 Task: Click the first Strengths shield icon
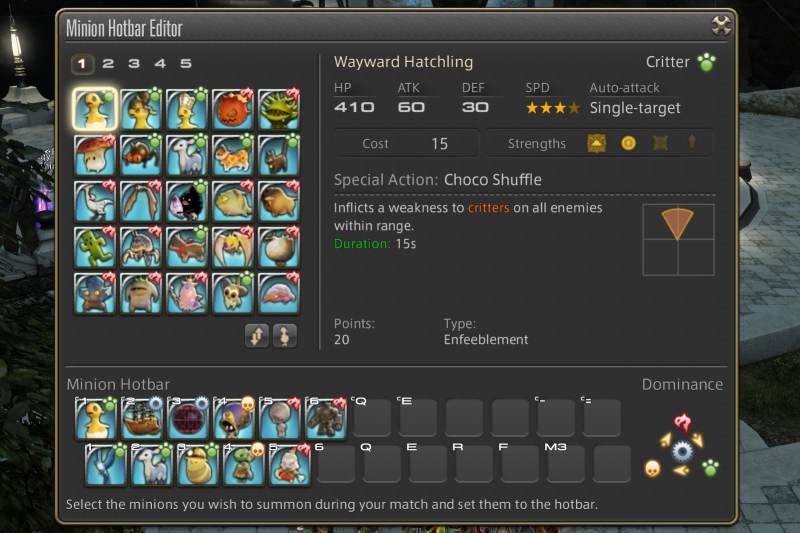click(596, 144)
